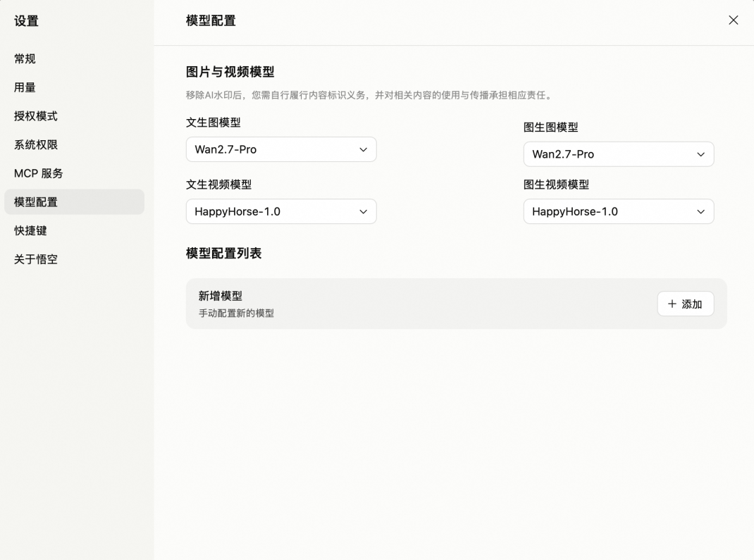The height and width of the screenshot is (560, 754).
Task: Click the 添加 button to add a model
Action: click(685, 304)
